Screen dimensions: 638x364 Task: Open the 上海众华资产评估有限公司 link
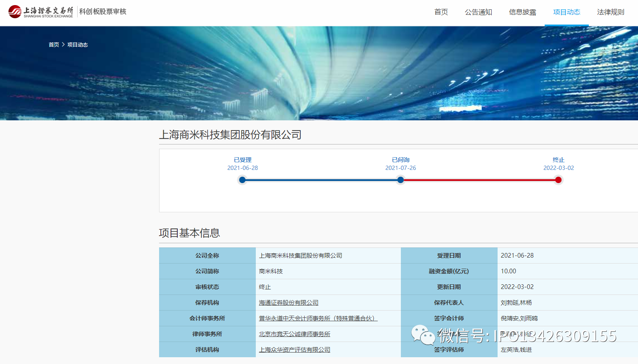tap(294, 350)
